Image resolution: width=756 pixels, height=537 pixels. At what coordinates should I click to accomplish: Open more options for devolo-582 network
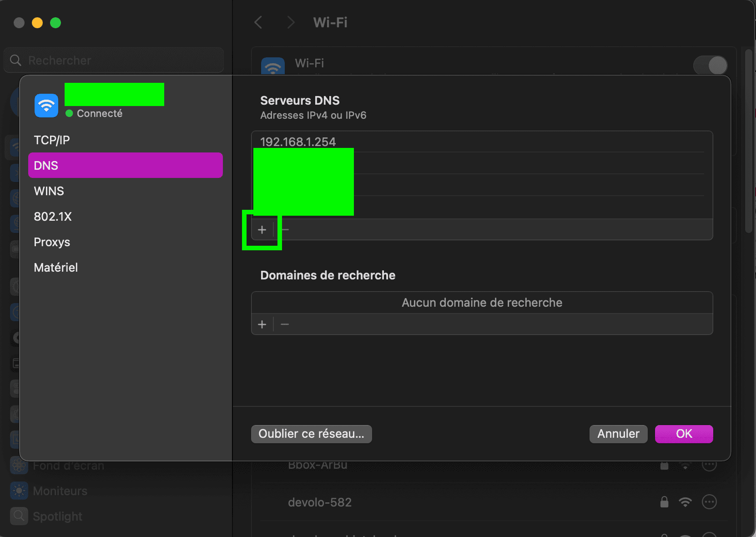click(709, 502)
